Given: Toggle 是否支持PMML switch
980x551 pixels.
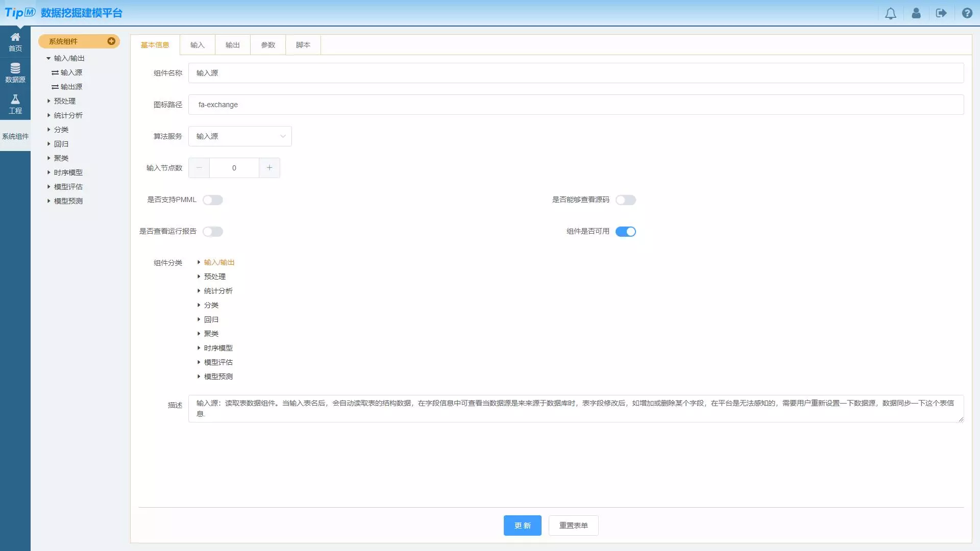Looking at the screenshot, I should (213, 200).
